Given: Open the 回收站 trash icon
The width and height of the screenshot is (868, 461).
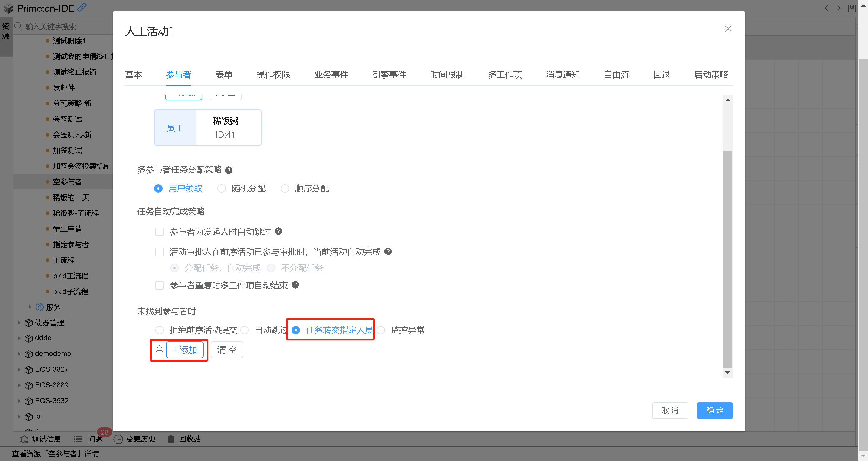Looking at the screenshot, I should pos(171,439).
